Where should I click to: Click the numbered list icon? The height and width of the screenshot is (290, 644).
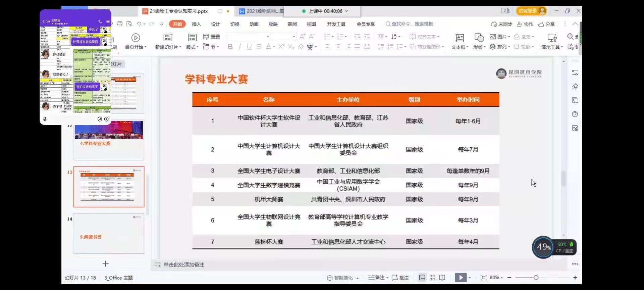(340, 37)
